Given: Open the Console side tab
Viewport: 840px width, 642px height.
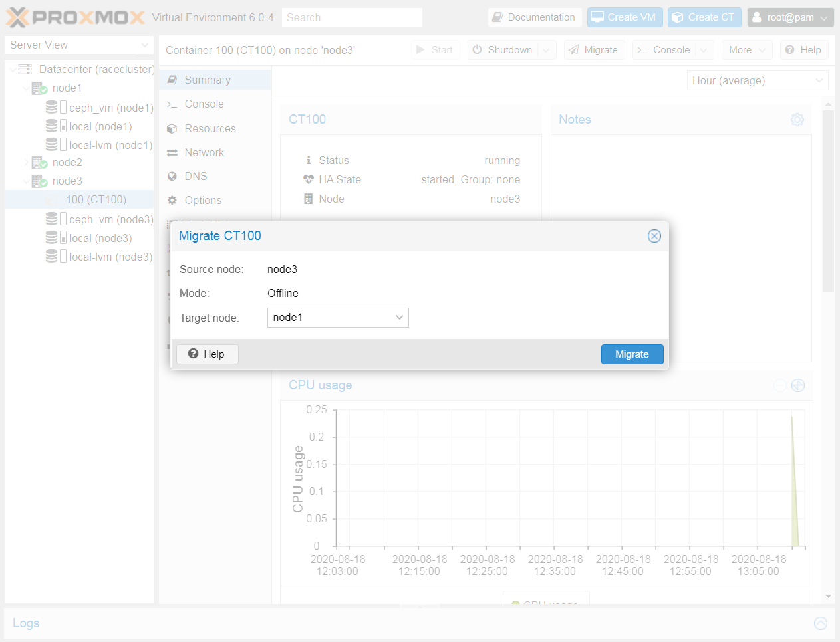Looking at the screenshot, I should tap(215, 104).
